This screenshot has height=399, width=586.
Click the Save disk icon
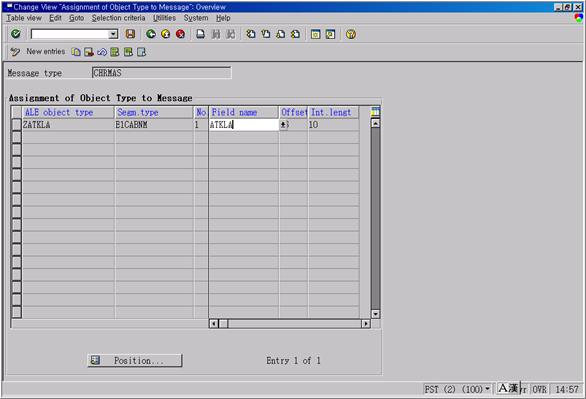coord(130,34)
